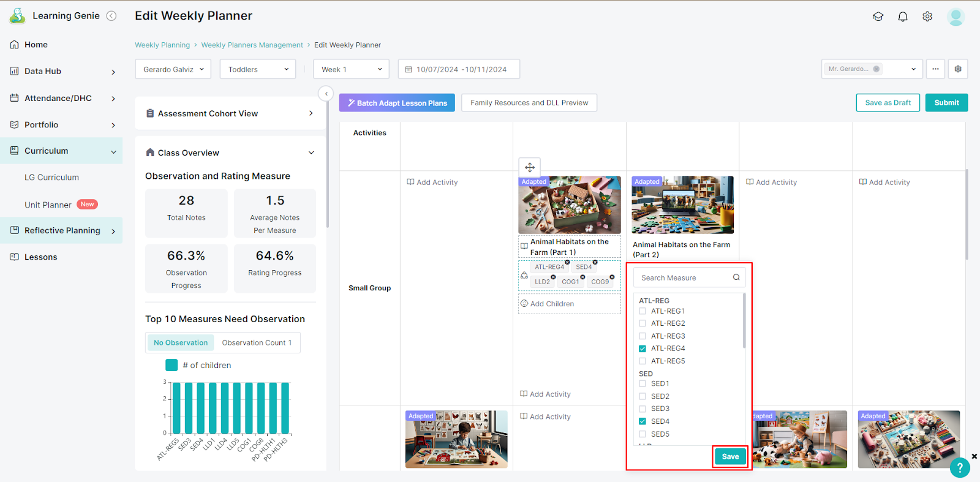This screenshot has height=482, width=980.
Task: Go to Weekly Planners Management breadcrumb
Action: point(252,45)
